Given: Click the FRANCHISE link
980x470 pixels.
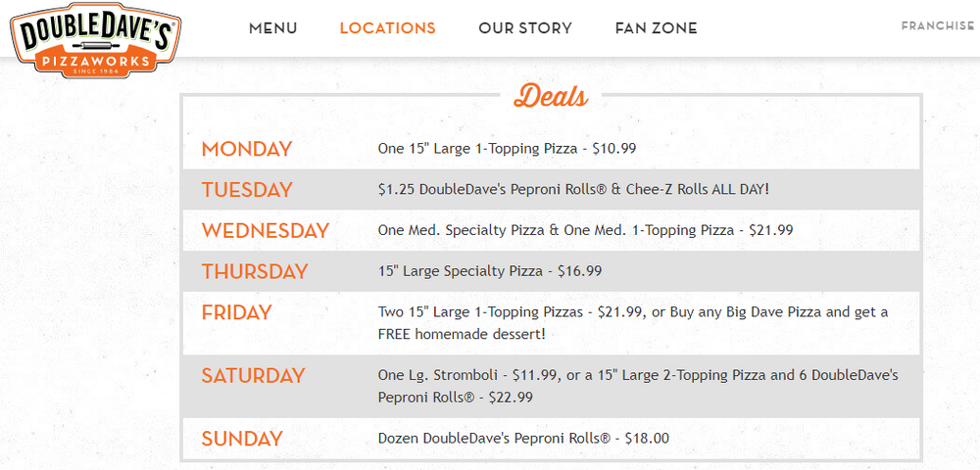Looking at the screenshot, I should pyautogui.click(x=937, y=25).
